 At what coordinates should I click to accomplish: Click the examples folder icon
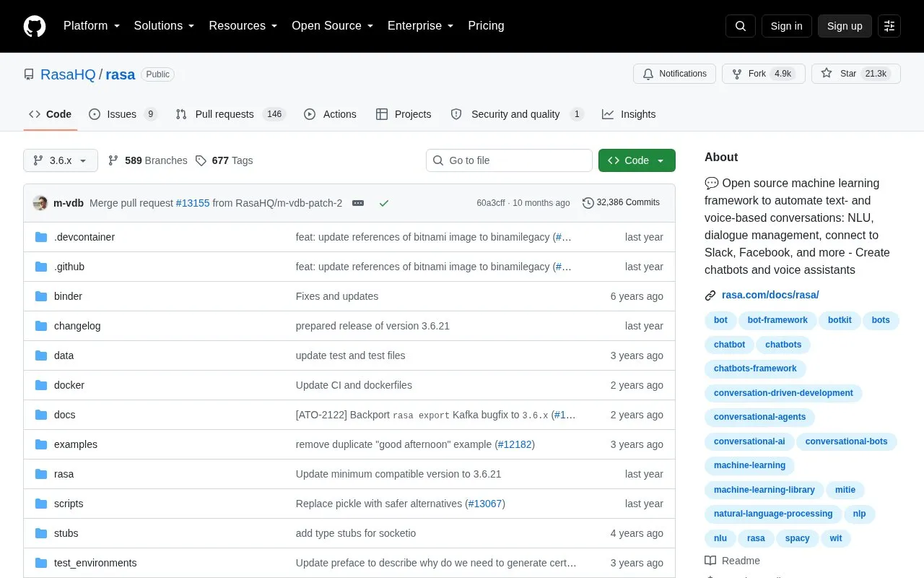click(x=41, y=444)
